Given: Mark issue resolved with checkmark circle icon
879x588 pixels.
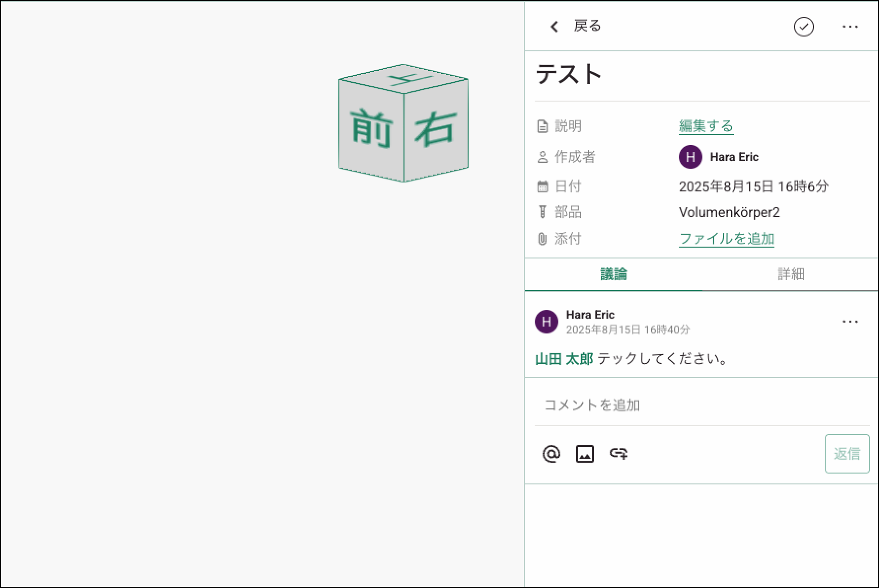Looking at the screenshot, I should click(x=804, y=27).
